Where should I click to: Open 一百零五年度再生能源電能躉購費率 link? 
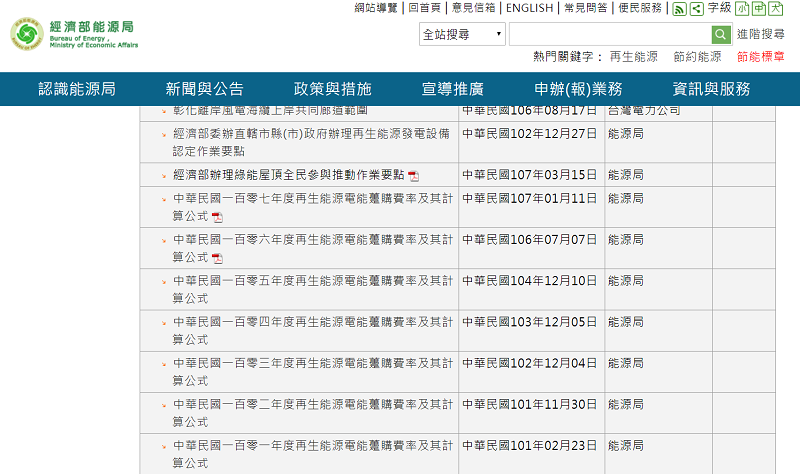coord(313,289)
